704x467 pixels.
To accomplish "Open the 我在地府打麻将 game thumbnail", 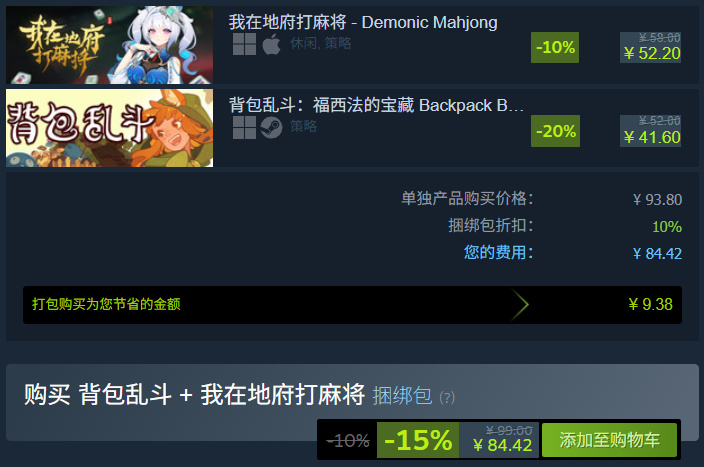I will point(110,45).
